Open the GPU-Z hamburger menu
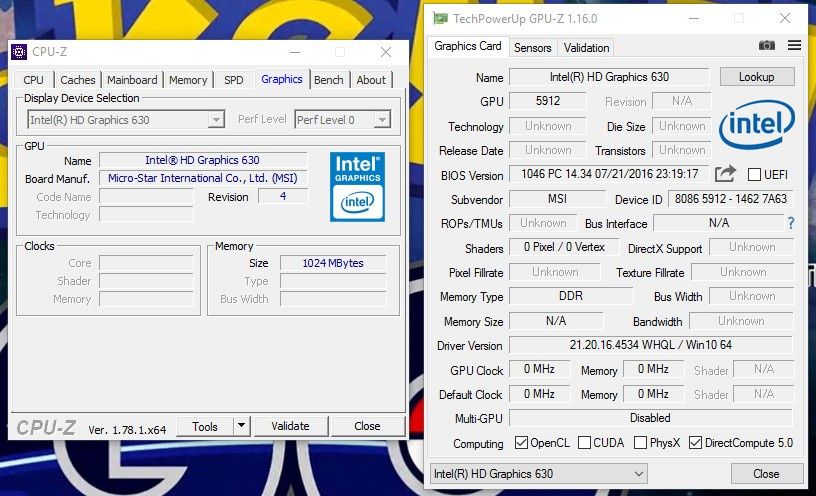Image resolution: width=816 pixels, height=496 pixels. (794, 45)
